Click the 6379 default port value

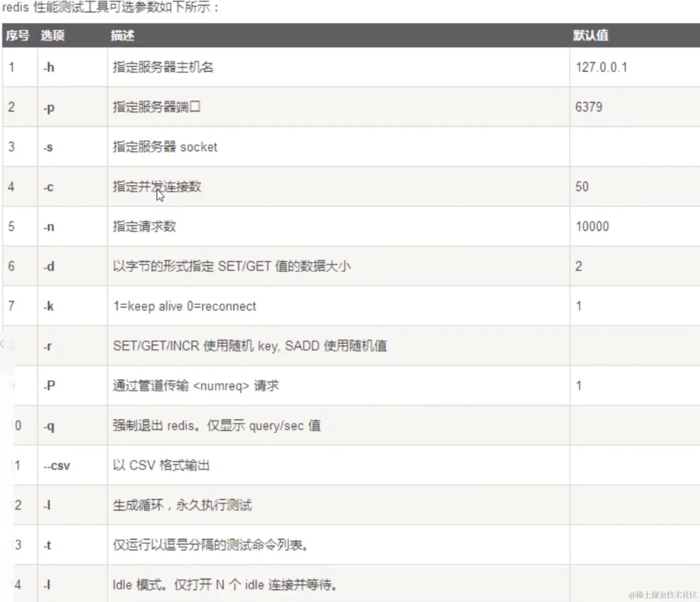click(x=589, y=107)
